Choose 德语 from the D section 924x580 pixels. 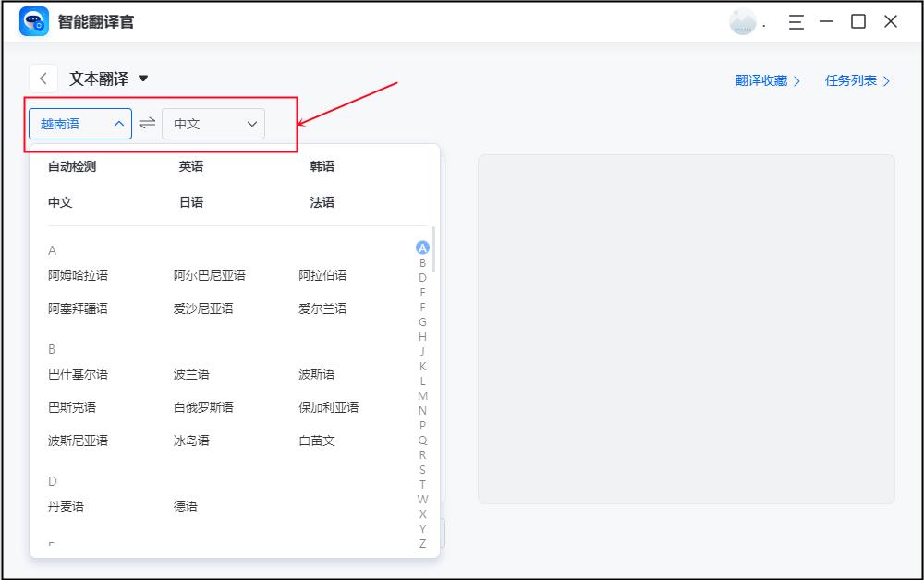tap(186, 506)
